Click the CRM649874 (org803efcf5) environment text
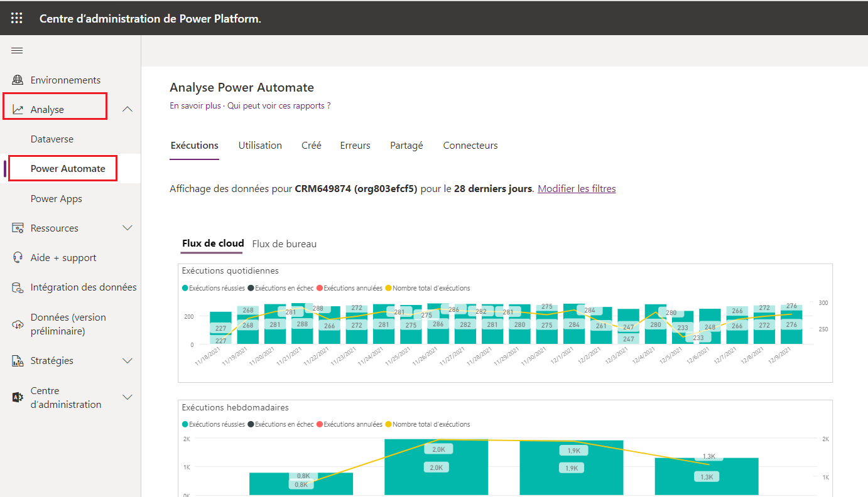This screenshot has width=868, height=497. [355, 189]
